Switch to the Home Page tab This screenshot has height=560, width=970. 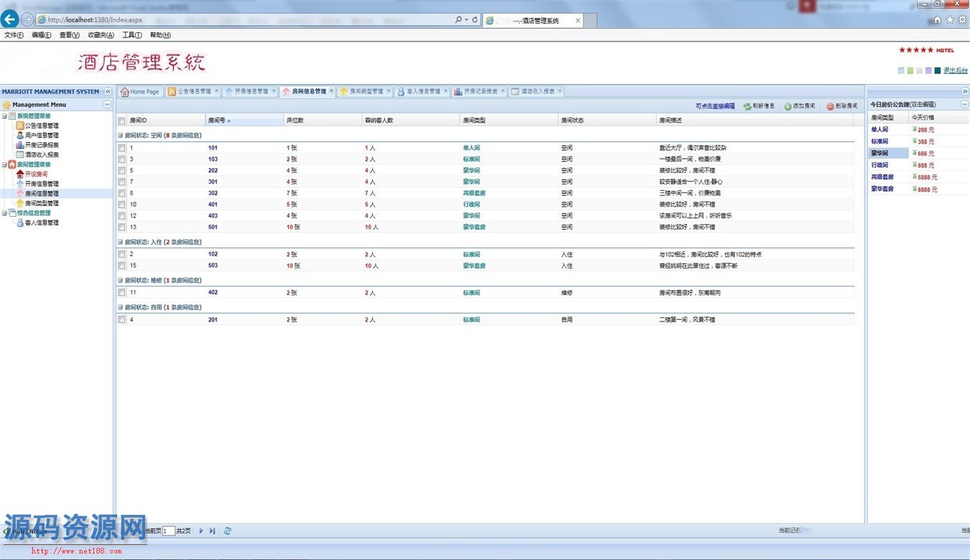point(139,91)
